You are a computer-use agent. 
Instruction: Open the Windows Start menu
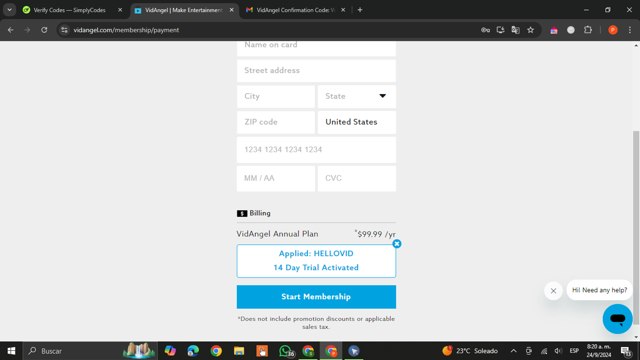click(x=11, y=351)
